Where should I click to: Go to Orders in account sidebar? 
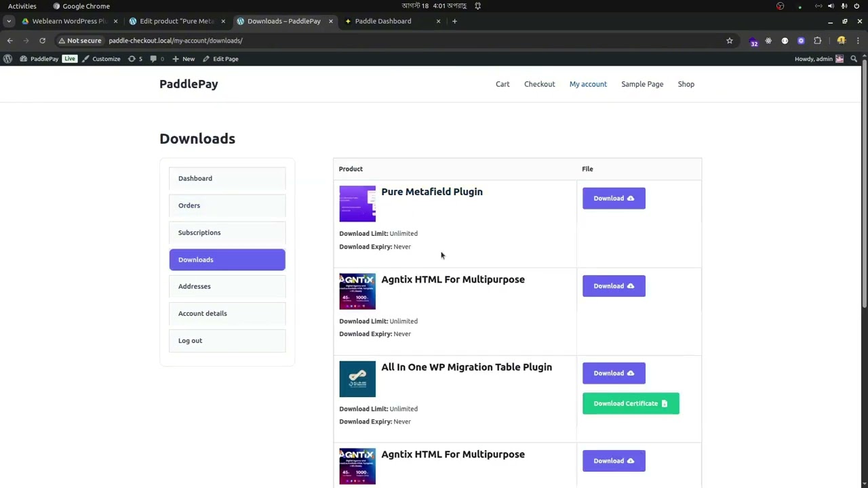point(227,205)
